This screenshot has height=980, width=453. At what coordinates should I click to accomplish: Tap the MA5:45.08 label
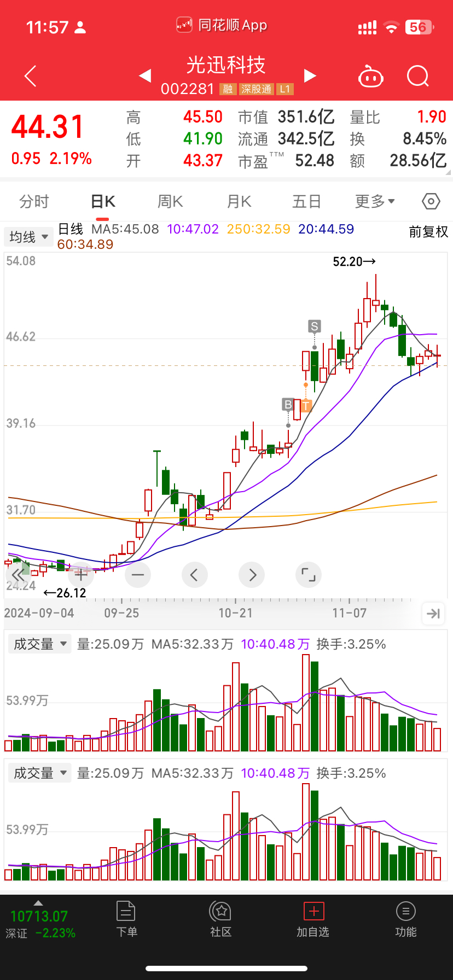coord(125,229)
